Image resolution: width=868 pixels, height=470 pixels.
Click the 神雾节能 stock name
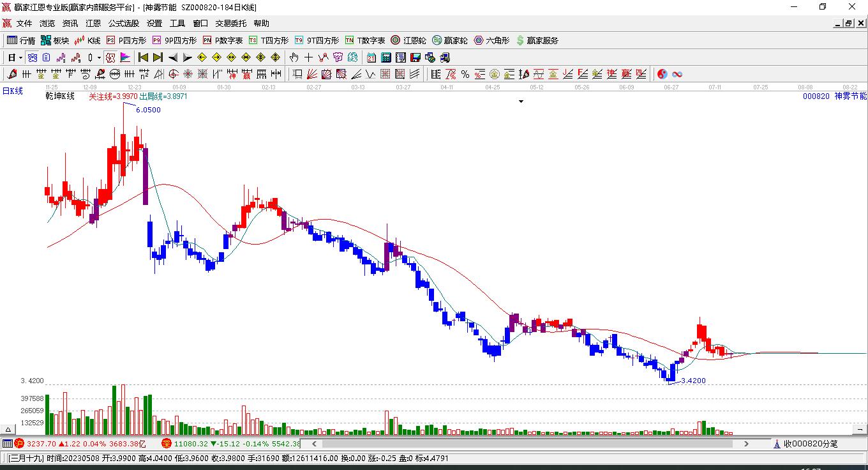click(851, 96)
